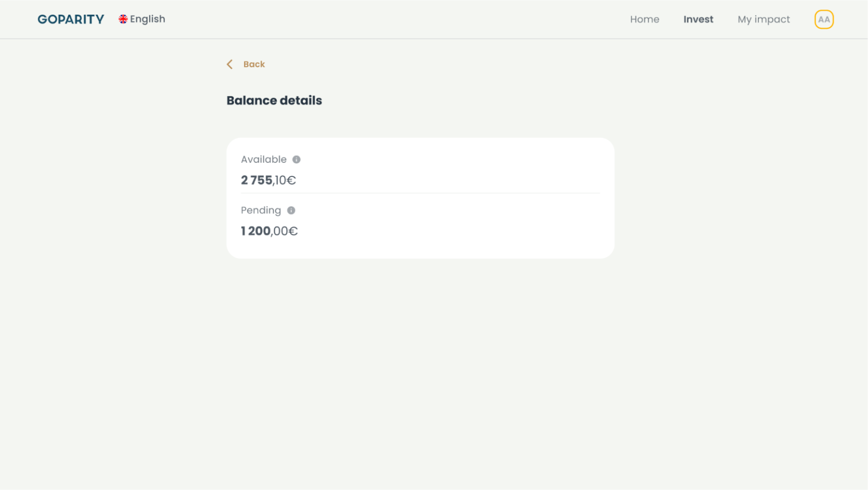Click the divider line under Available amount
Image resolution: width=868 pixels, height=490 pixels.
[420, 193]
